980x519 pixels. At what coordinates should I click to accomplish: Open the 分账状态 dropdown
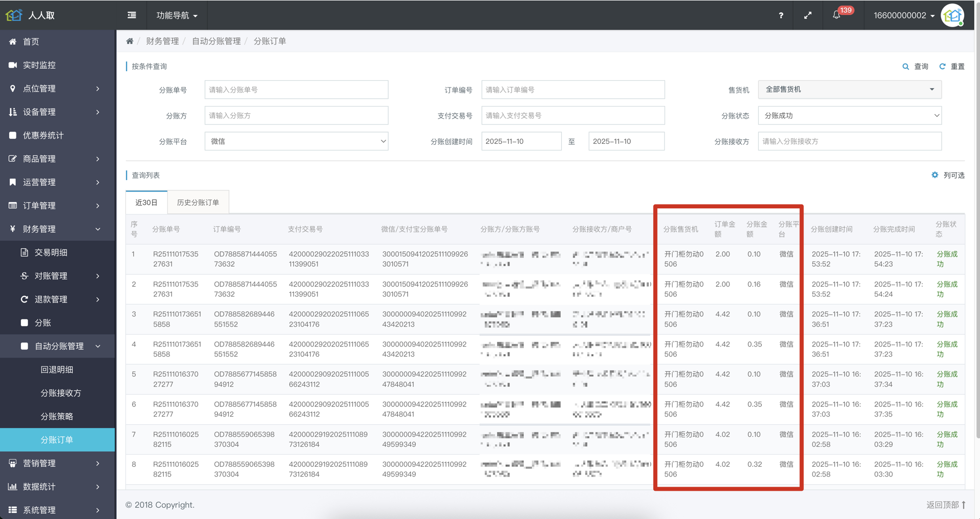(x=849, y=116)
